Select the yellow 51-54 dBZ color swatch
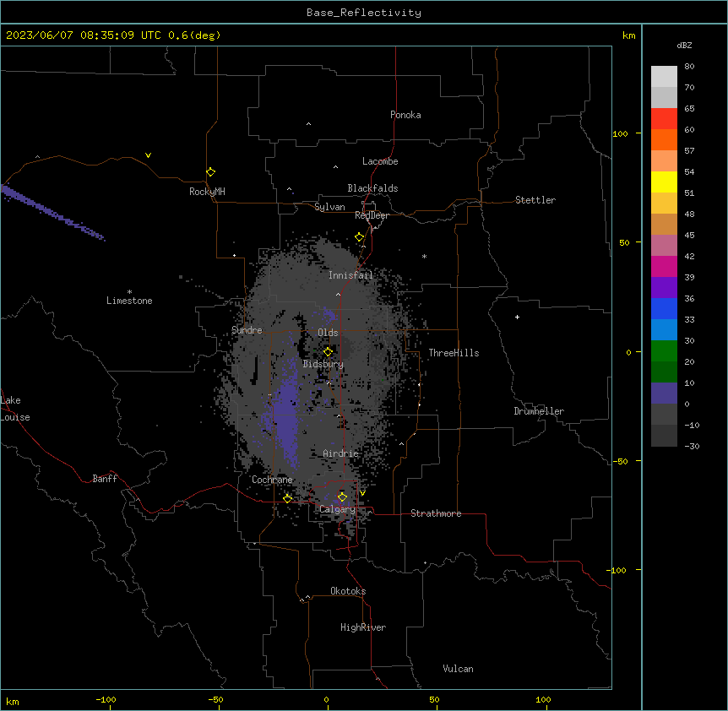The height and width of the screenshot is (711, 728). [664, 182]
